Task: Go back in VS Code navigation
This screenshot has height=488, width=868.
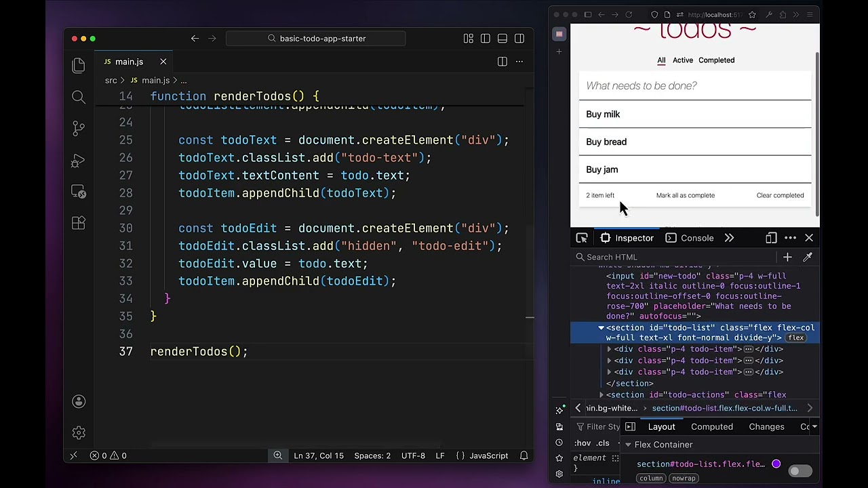Action: click(x=195, y=39)
